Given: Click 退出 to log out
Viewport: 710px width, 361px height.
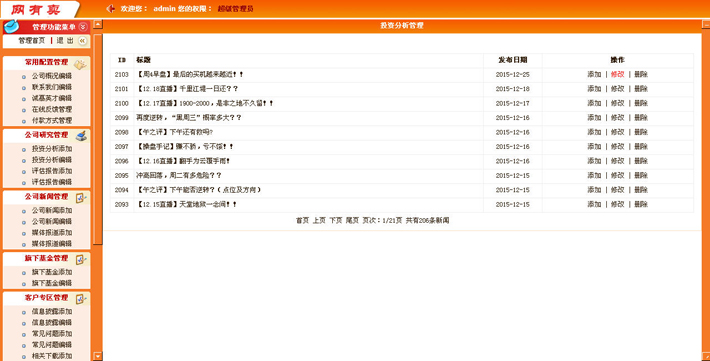Looking at the screenshot, I should tap(65, 41).
